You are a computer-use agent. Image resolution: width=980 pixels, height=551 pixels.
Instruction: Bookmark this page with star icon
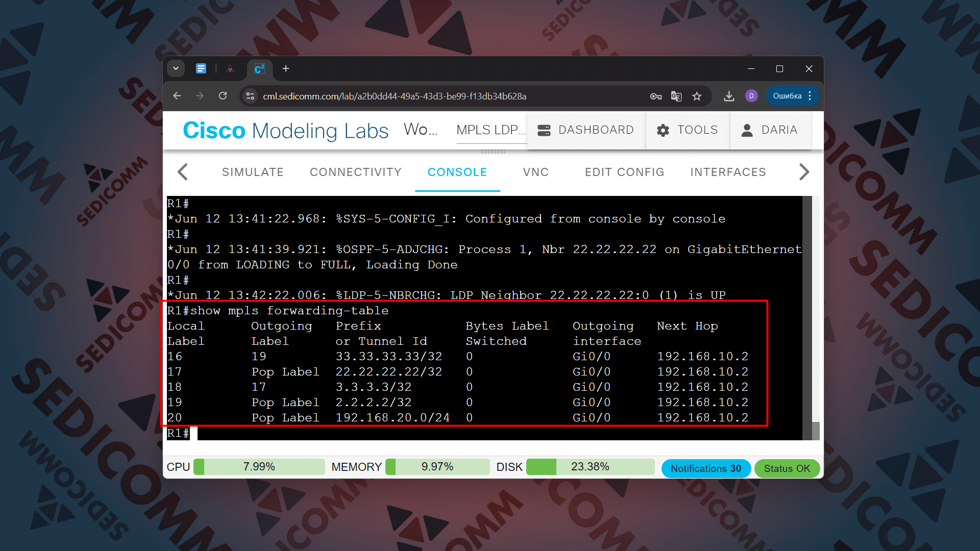pos(697,96)
